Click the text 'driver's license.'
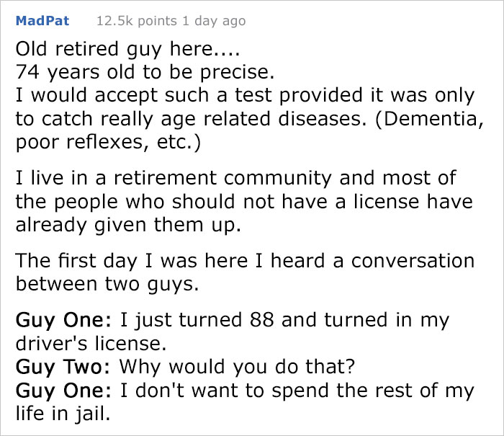This screenshot has height=436, width=504. (x=91, y=343)
